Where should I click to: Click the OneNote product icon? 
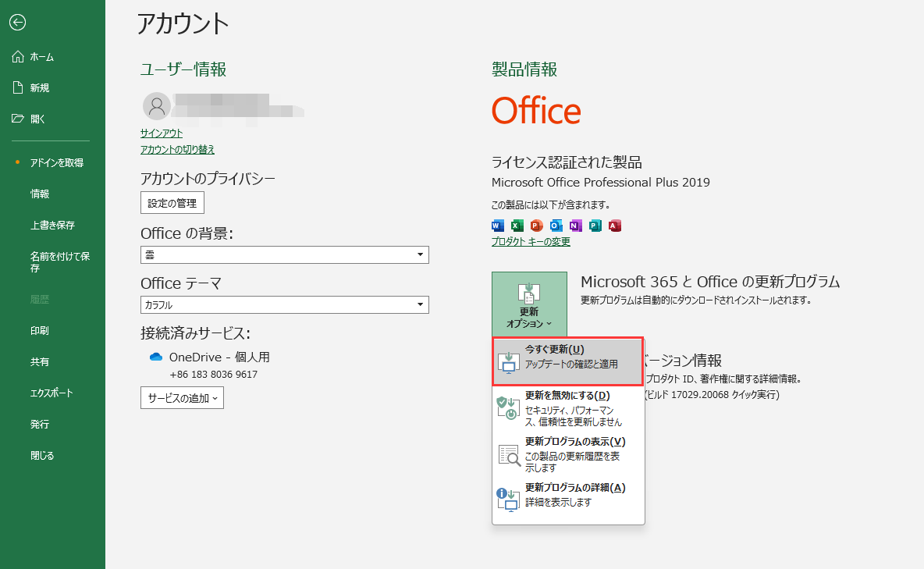pyautogui.click(x=575, y=226)
